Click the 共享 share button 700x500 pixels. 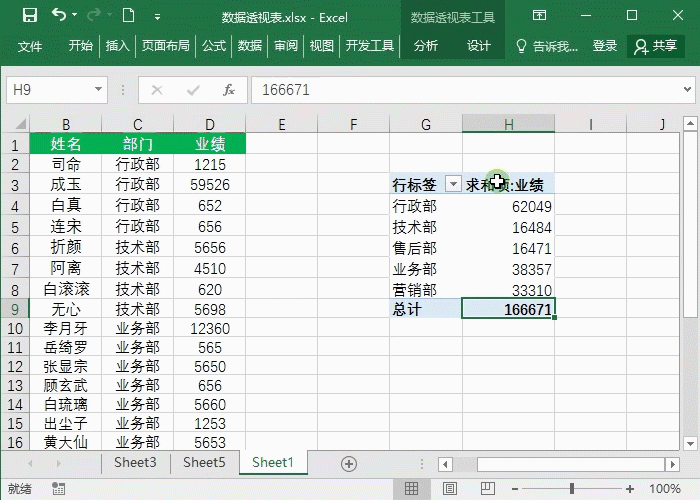(656, 46)
